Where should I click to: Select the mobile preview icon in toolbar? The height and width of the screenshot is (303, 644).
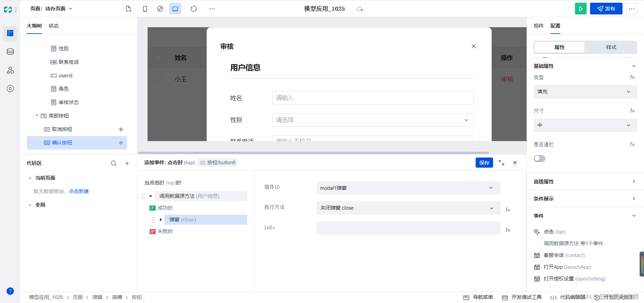pyautogui.click(x=145, y=9)
